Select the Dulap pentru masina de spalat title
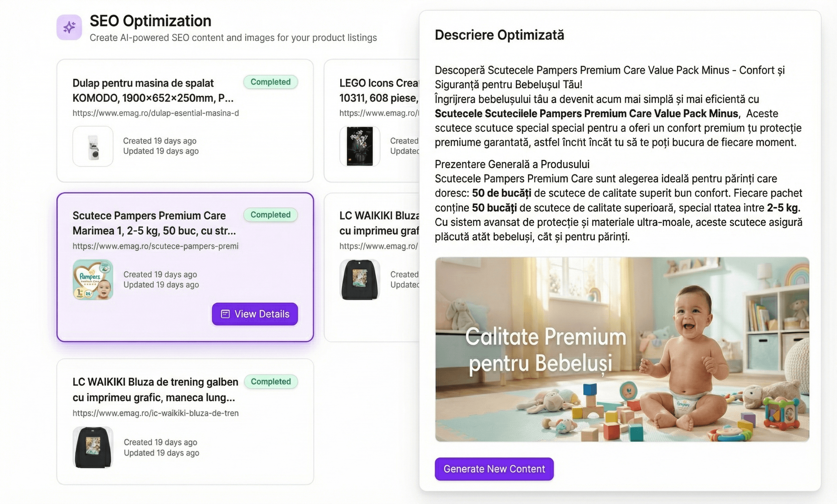This screenshot has width=837, height=504. (153, 90)
